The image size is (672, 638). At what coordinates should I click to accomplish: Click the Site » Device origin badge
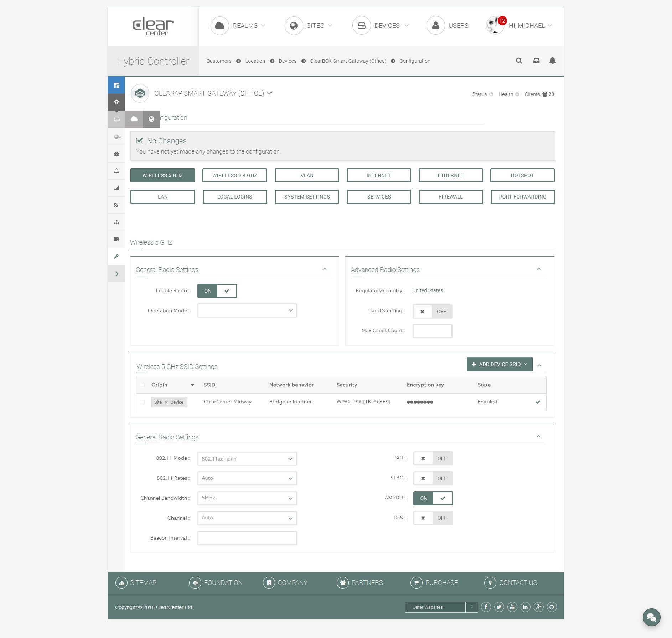pyautogui.click(x=169, y=402)
